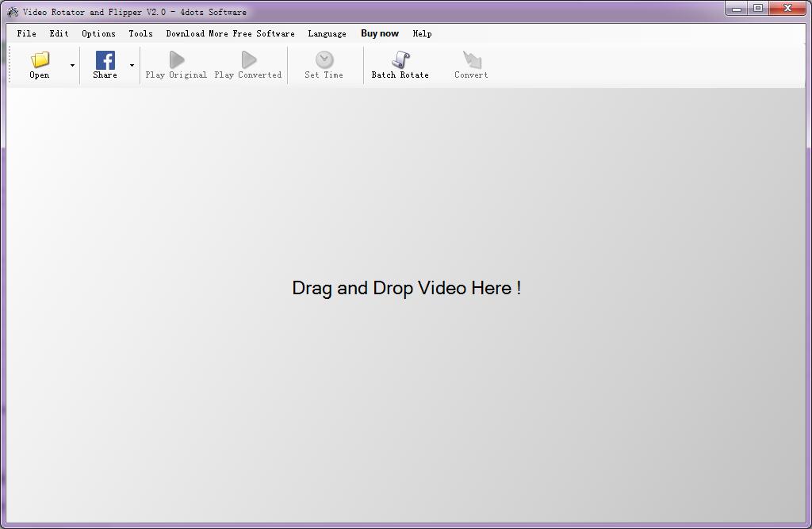Click the Drag and Drop Video area
The width and height of the screenshot is (812, 529).
click(x=406, y=288)
